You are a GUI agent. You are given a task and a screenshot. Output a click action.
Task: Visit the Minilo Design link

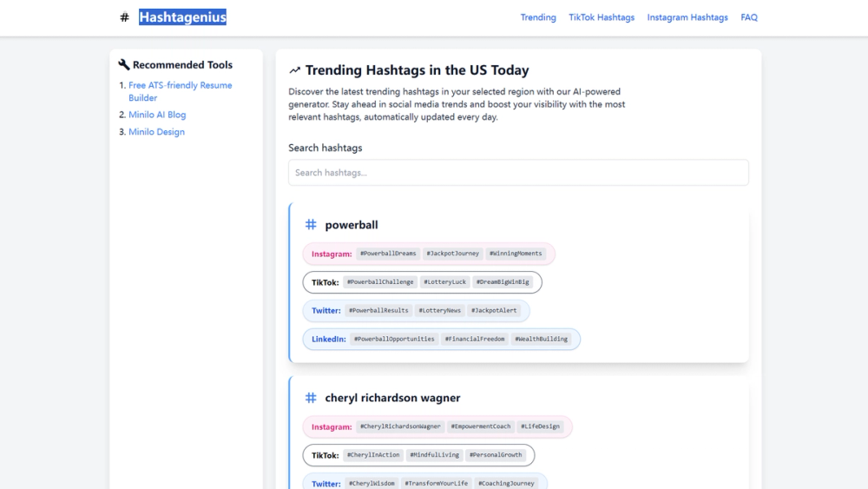coord(156,132)
